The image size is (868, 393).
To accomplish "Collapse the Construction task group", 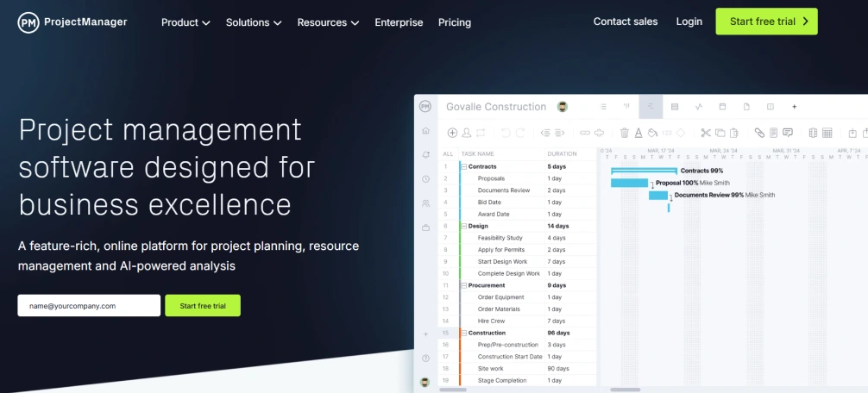I will pyautogui.click(x=464, y=333).
